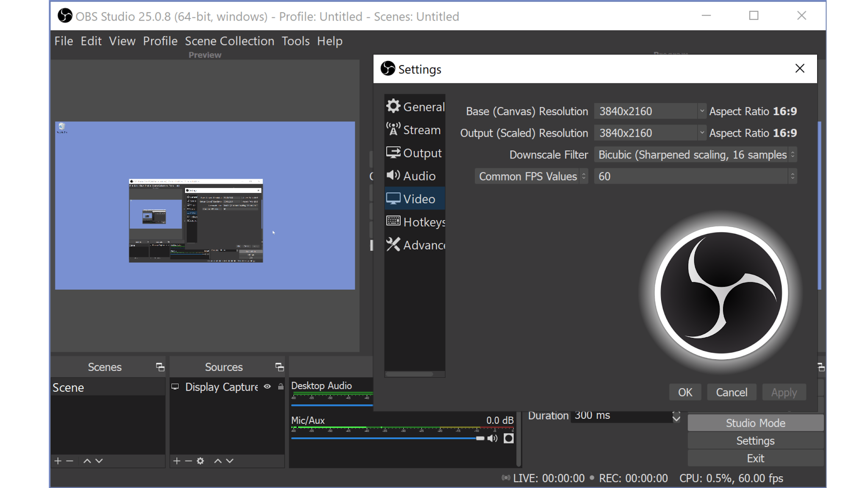868x488 pixels.
Task: Open the Tools menu
Action: (295, 41)
